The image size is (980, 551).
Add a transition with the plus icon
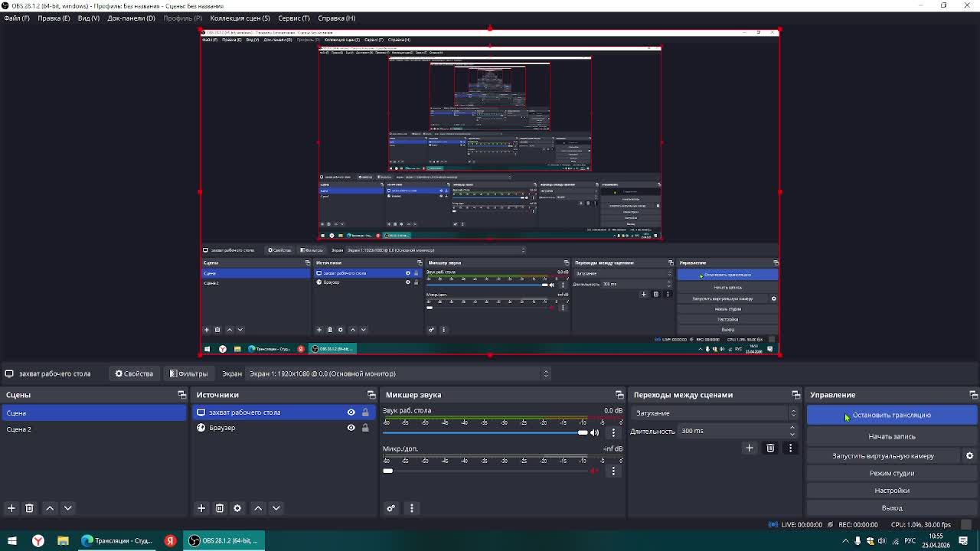750,448
